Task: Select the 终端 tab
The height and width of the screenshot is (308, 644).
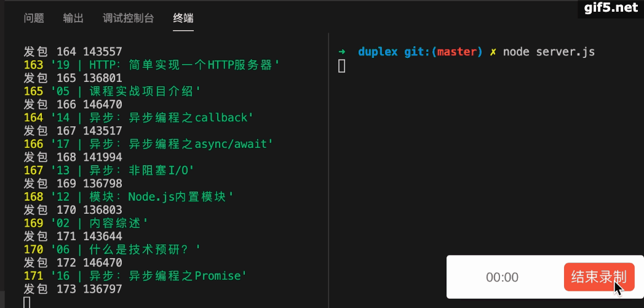Action: tap(183, 18)
